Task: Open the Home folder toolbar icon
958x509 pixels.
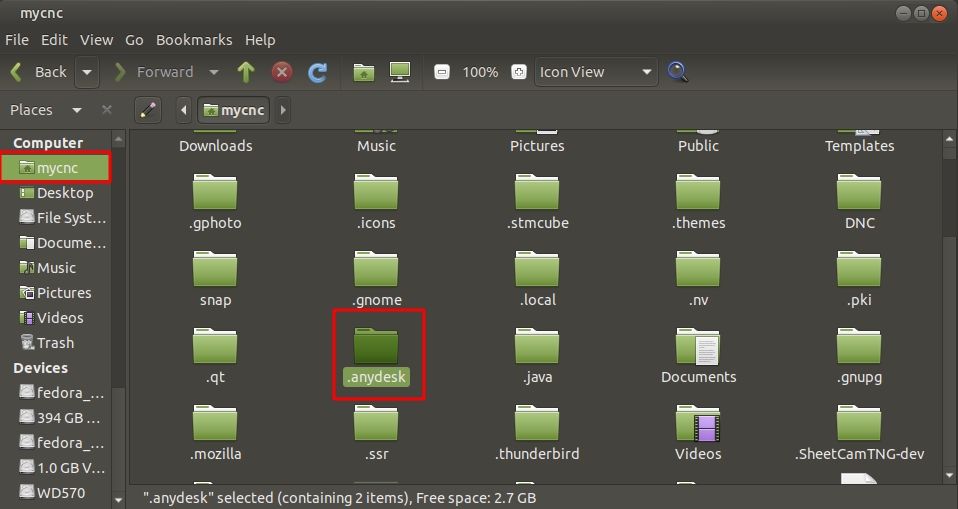Action: tap(364, 72)
